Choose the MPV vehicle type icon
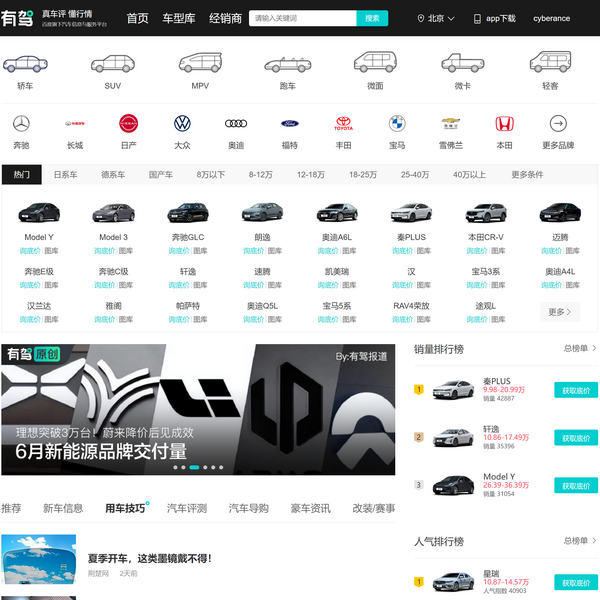The height and width of the screenshot is (600, 600). pos(200,65)
